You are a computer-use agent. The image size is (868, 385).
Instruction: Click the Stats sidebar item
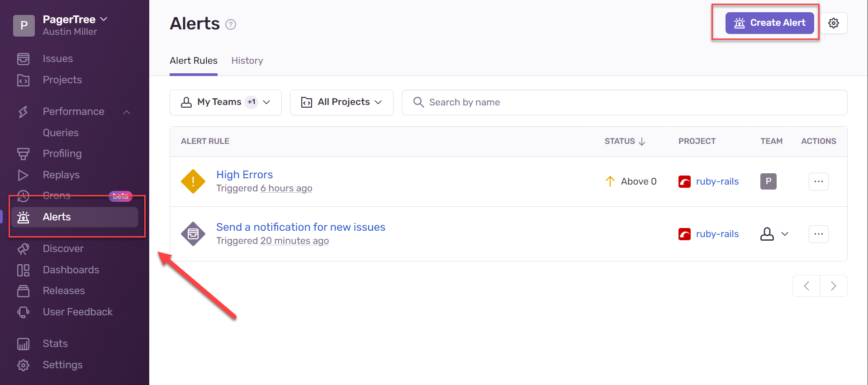tap(55, 344)
